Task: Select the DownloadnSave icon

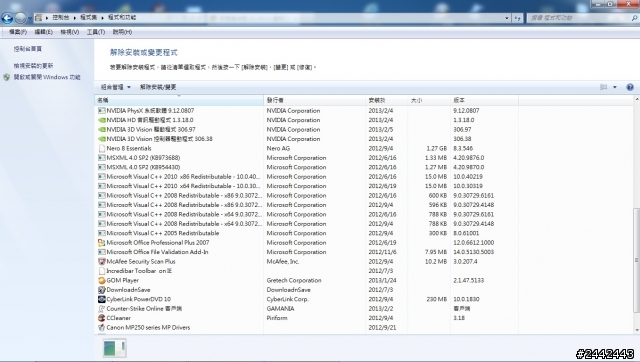Action: click(x=102, y=290)
